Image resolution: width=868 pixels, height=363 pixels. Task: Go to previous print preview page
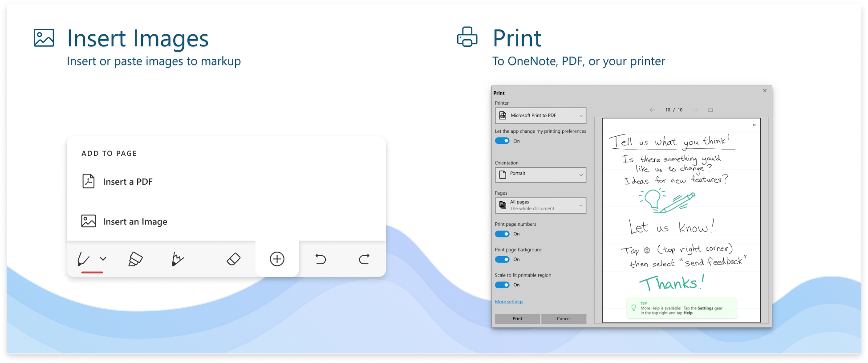coord(653,110)
